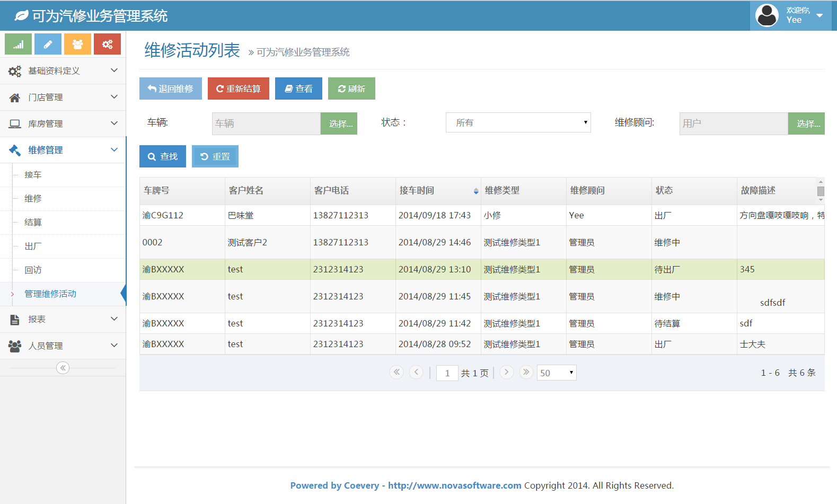Click the page number input field
This screenshot has height=504, width=837.
tap(447, 373)
